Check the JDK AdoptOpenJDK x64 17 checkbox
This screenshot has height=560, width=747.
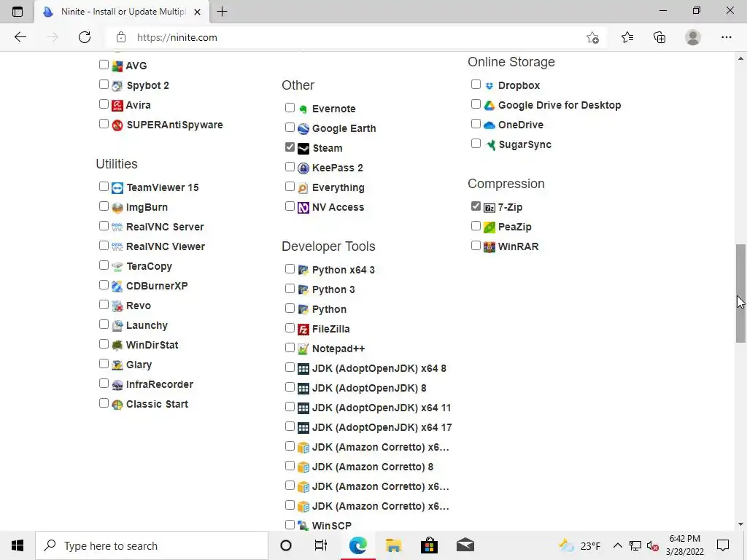[290, 426]
